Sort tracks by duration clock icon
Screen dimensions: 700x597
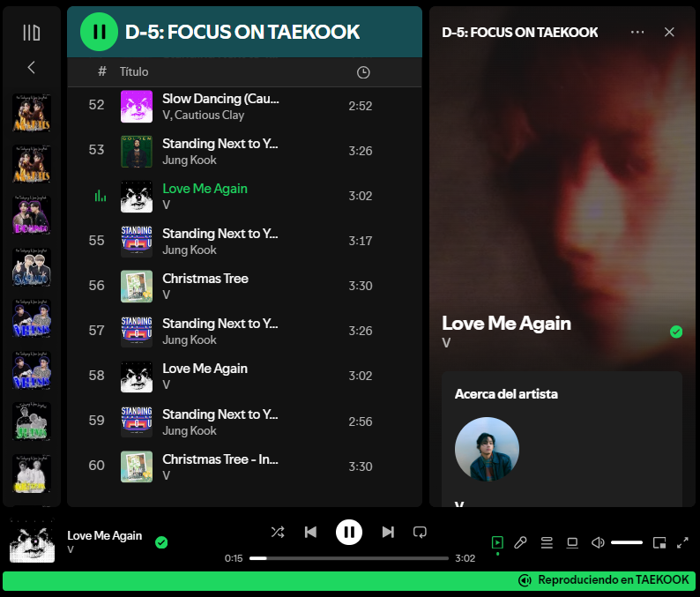pos(363,72)
